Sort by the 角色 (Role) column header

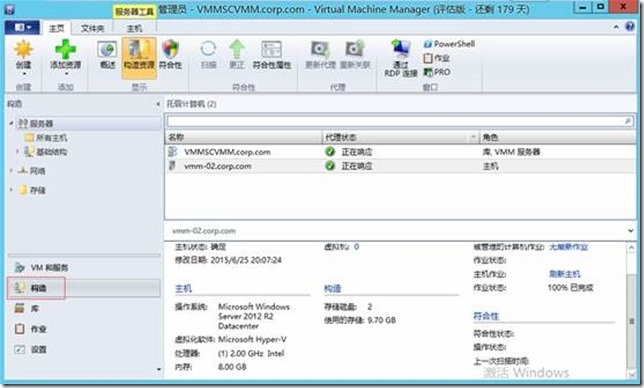click(558, 137)
